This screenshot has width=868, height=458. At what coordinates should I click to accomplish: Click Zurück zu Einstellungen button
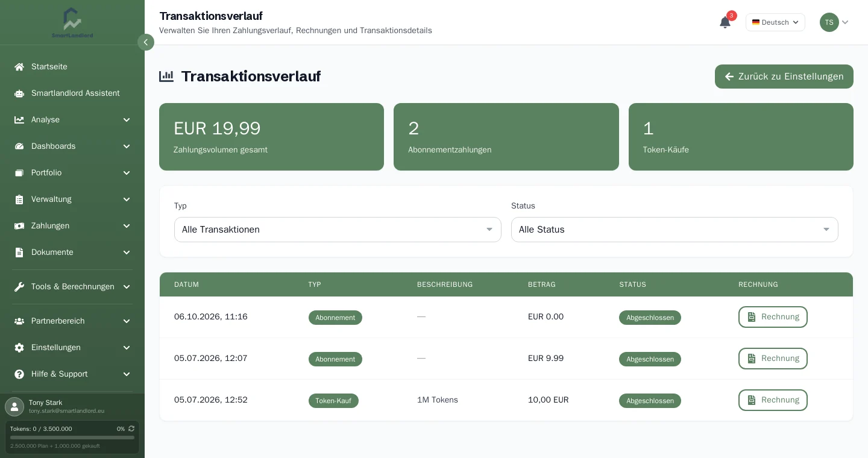[784, 77]
